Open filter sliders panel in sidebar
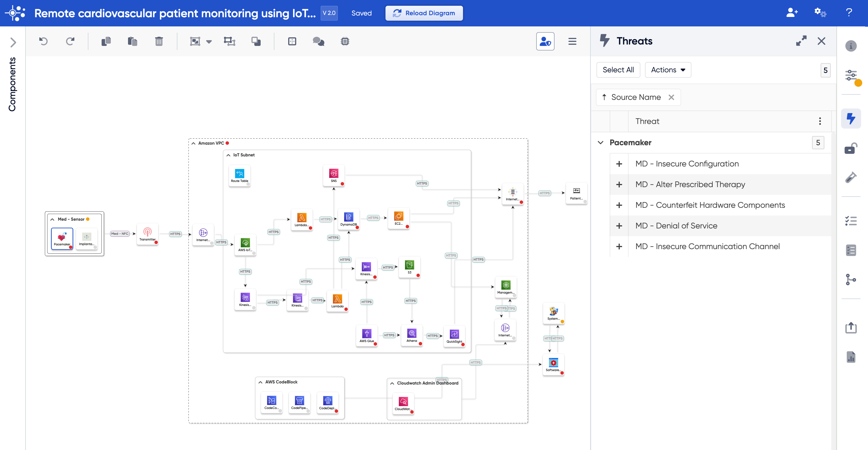This screenshot has width=868, height=450. pyautogui.click(x=851, y=75)
